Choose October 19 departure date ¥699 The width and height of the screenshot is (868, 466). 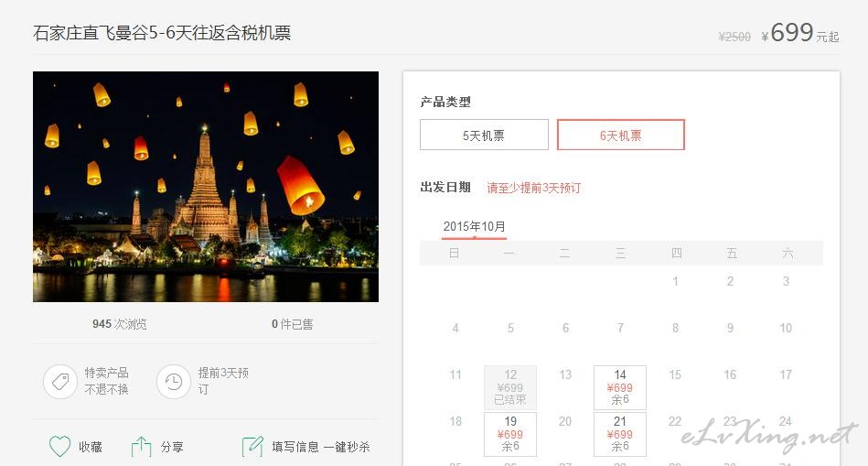click(x=510, y=434)
